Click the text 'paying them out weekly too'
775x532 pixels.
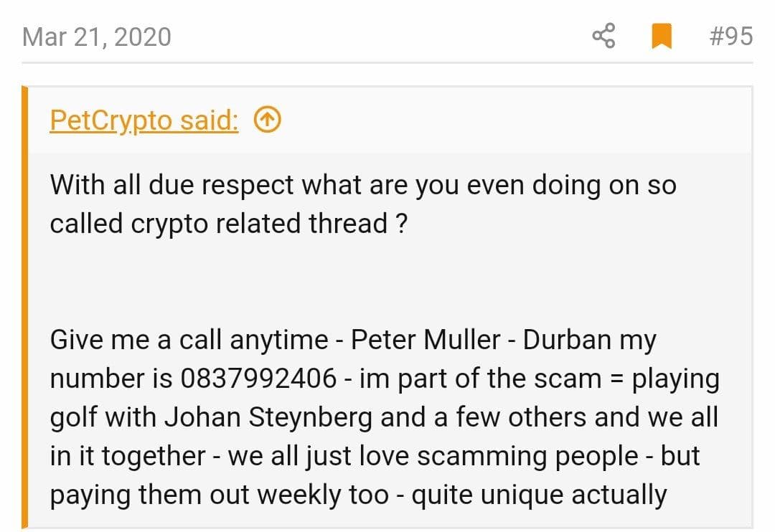coord(219,495)
